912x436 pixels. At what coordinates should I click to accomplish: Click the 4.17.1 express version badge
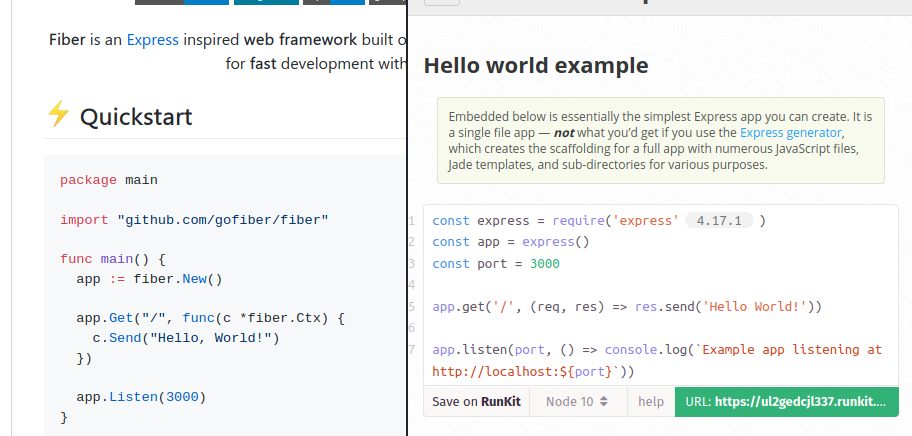click(x=719, y=221)
